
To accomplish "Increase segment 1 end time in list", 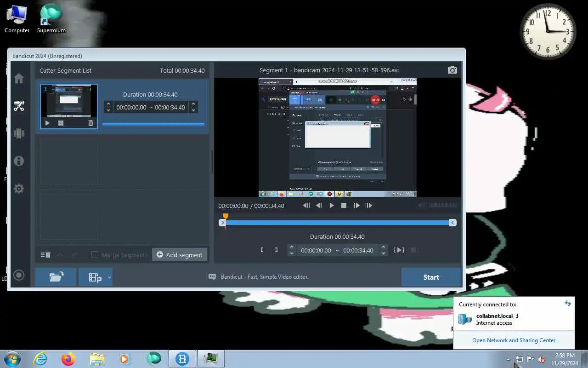I will [193, 104].
